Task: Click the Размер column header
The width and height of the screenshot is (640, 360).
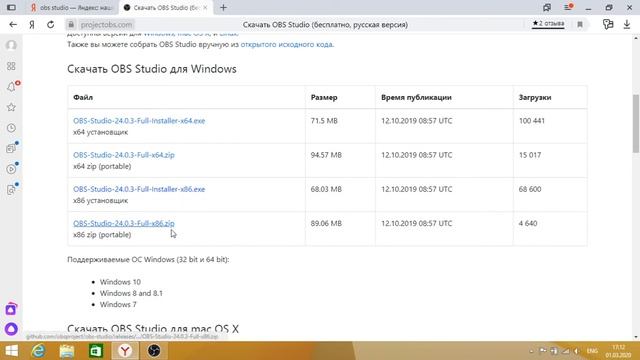Action: (324, 98)
